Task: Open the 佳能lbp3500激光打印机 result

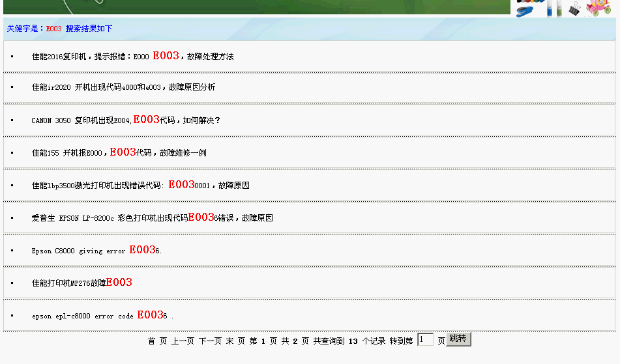Action: (140, 185)
